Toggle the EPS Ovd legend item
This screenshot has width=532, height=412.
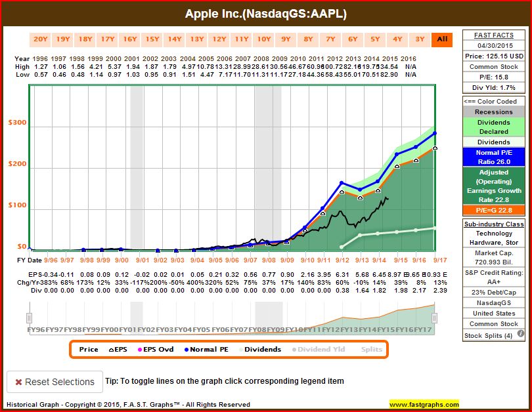pyautogui.click(x=156, y=349)
